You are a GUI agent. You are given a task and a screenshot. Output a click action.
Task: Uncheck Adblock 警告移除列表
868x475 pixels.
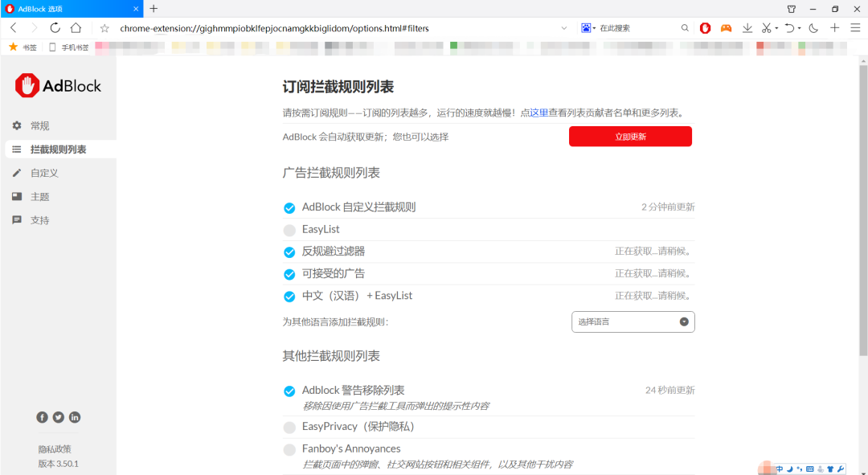pos(289,391)
